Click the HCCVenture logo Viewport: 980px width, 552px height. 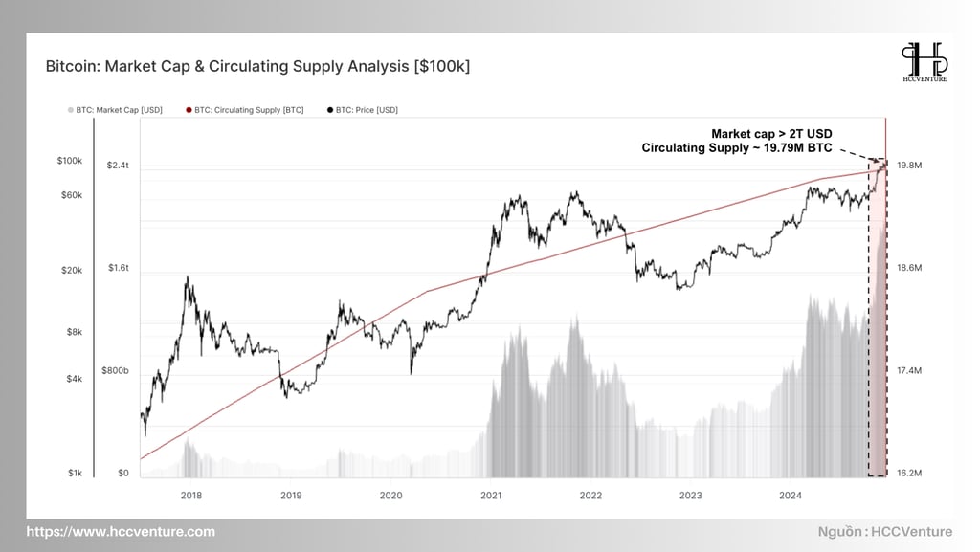click(x=924, y=62)
